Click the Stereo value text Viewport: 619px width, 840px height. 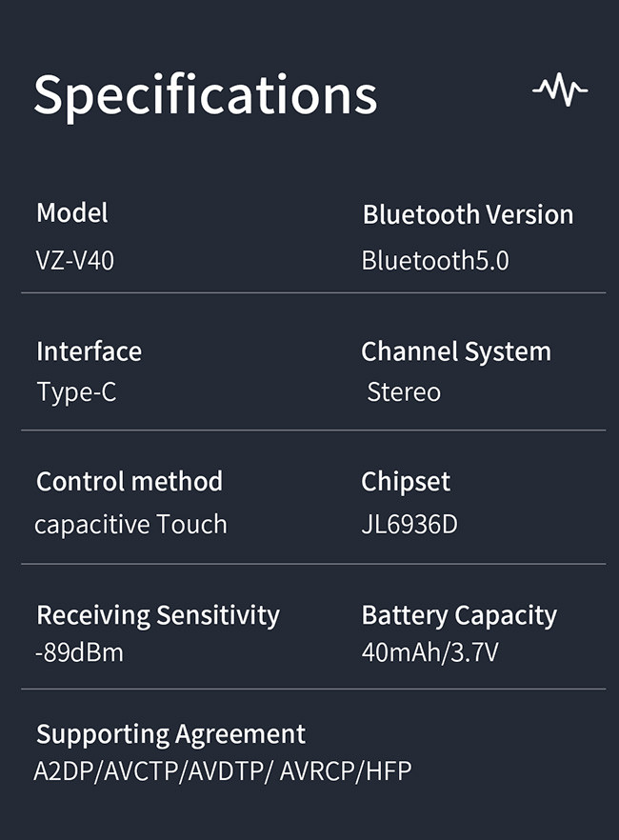tap(405, 392)
